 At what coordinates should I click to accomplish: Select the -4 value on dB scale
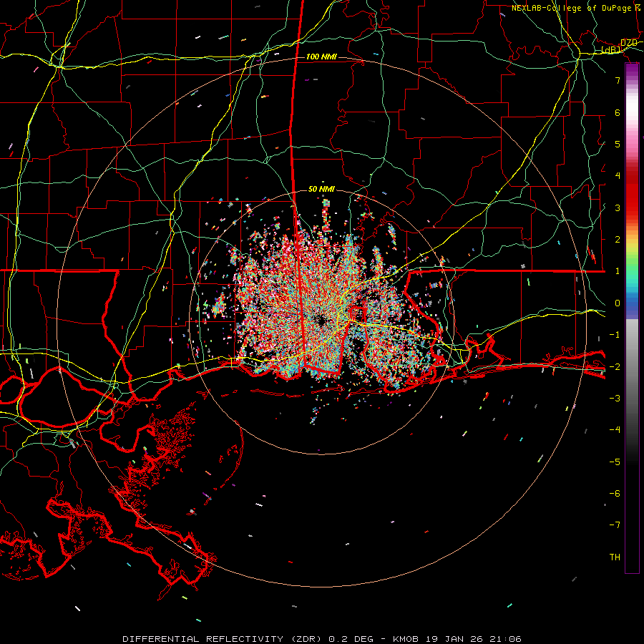tap(615, 430)
